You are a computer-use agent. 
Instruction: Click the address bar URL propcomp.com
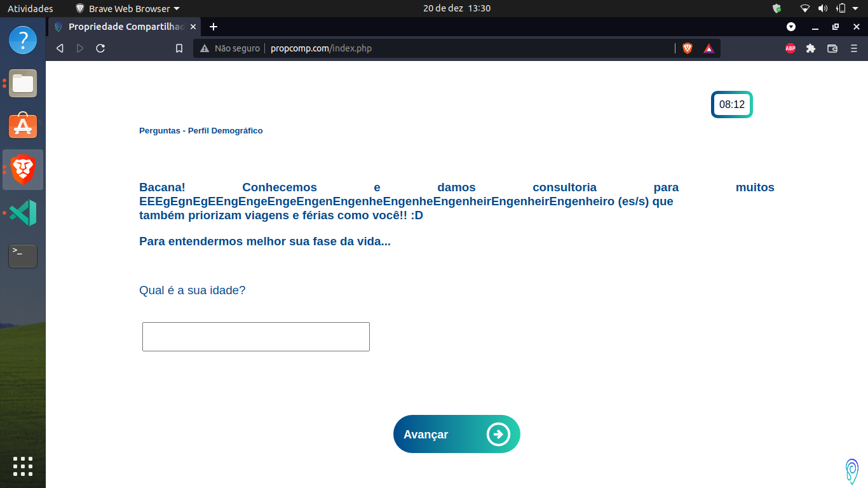coord(321,48)
